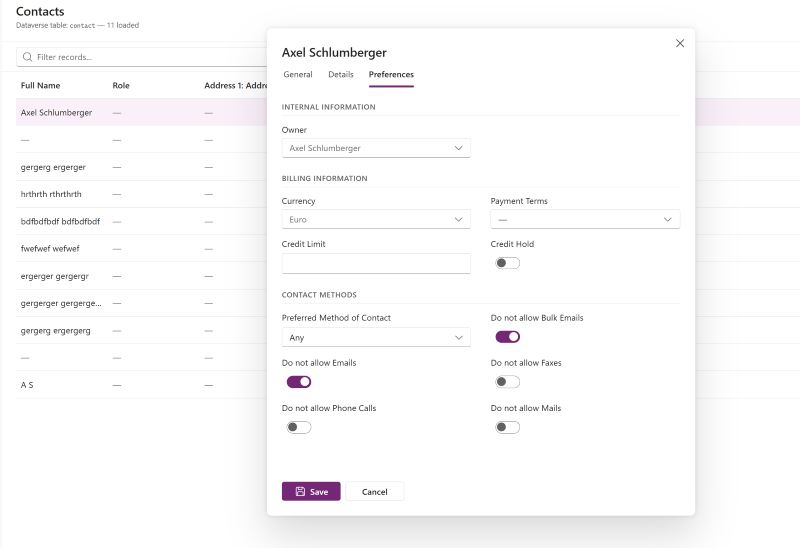Select the A S contact row
800x548 pixels.
coord(141,385)
